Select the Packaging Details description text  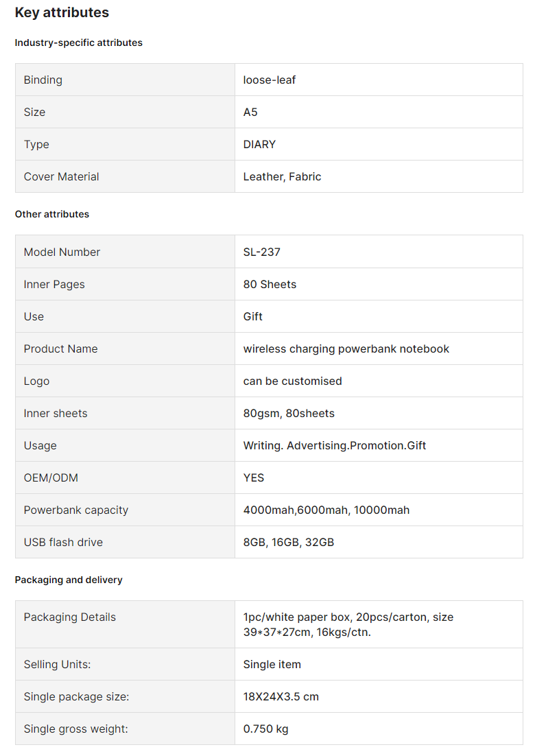coord(348,625)
